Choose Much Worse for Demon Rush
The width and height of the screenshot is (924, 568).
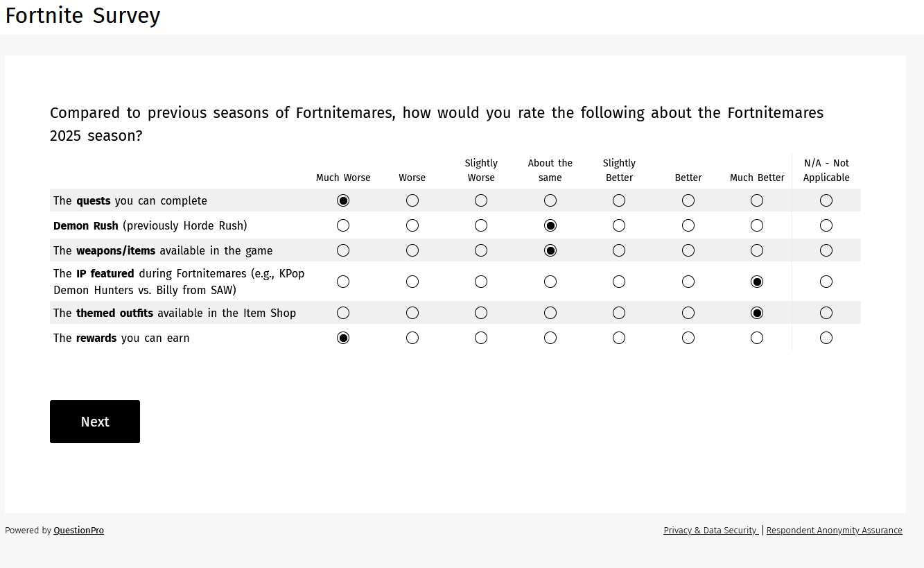tap(342, 225)
